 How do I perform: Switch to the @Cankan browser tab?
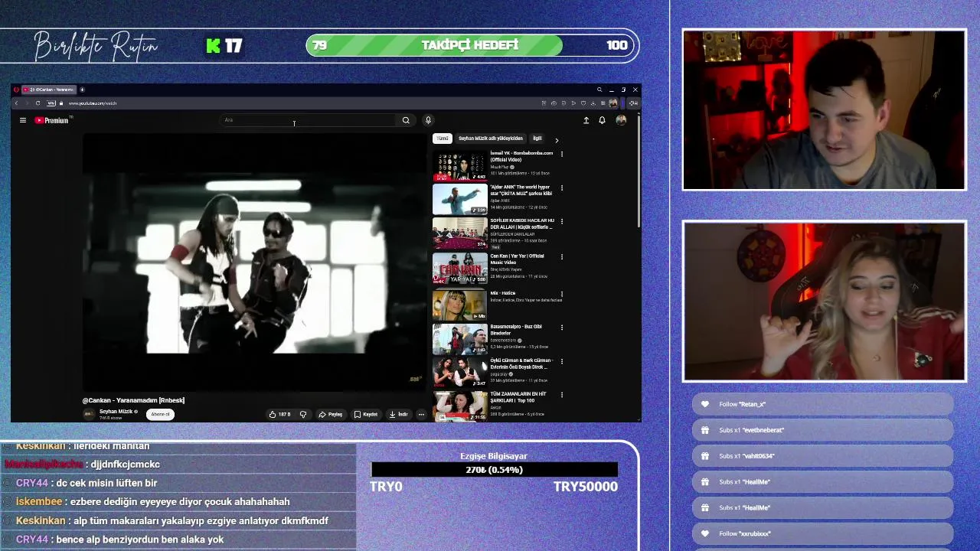coord(49,90)
